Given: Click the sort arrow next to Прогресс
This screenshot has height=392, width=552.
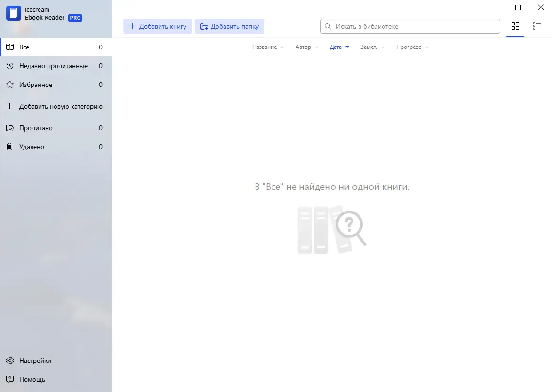Looking at the screenshot, I should [427, 47].
